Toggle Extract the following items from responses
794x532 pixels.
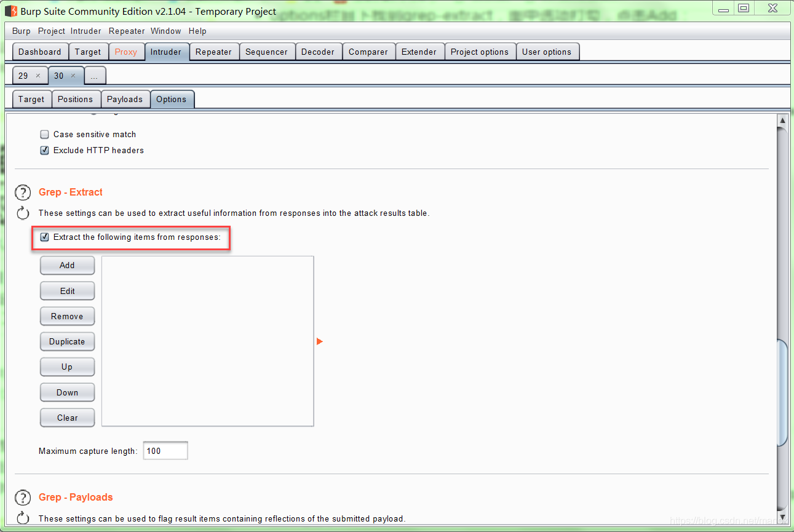click(x=44, y=237)
